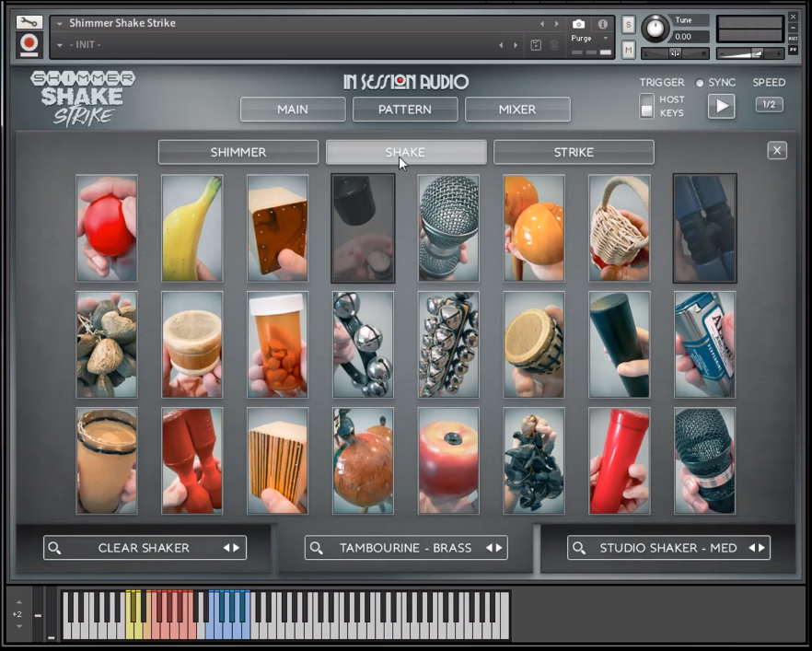Step to the next sound after Clear Shaker
The width and height of the screenshot is (812, 651).
236,548
